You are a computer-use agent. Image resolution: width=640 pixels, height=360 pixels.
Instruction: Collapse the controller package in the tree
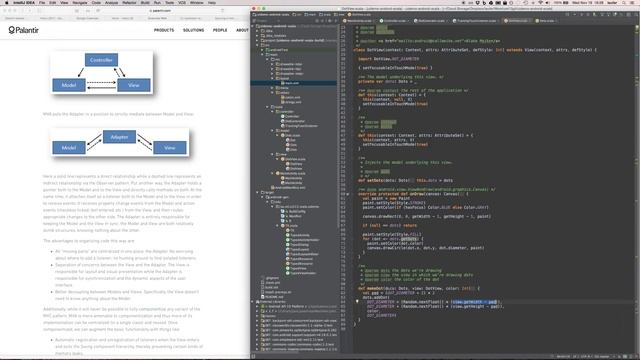click(273, 111)
